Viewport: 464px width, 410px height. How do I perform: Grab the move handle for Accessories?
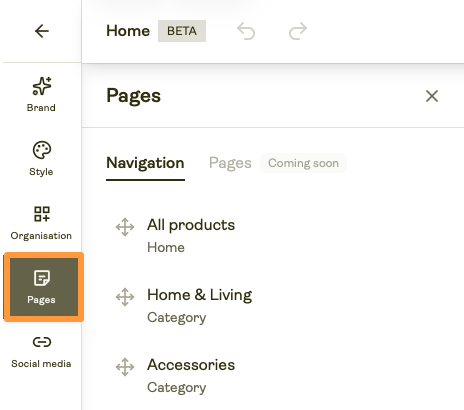pos(125,367)
